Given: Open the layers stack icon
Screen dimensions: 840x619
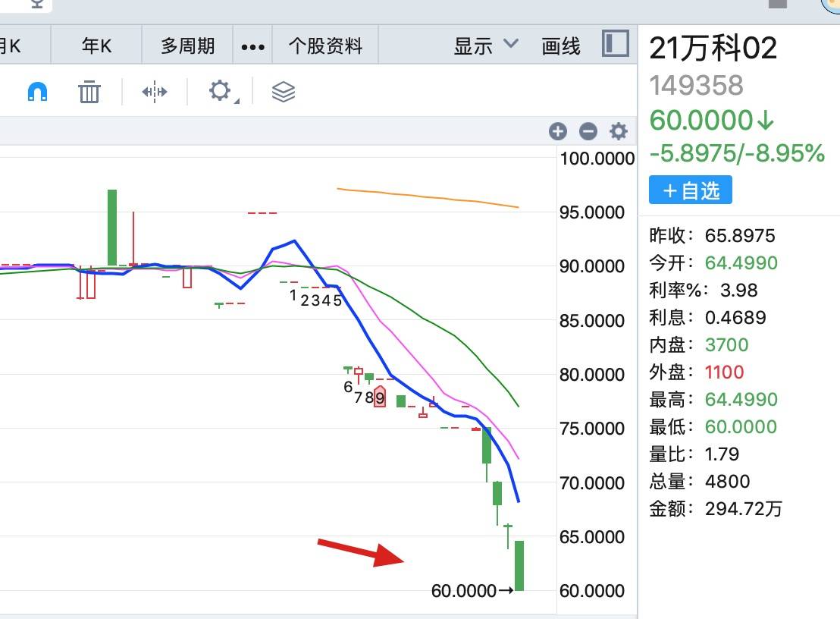Looking at the screenshot, I should [284, 92].
